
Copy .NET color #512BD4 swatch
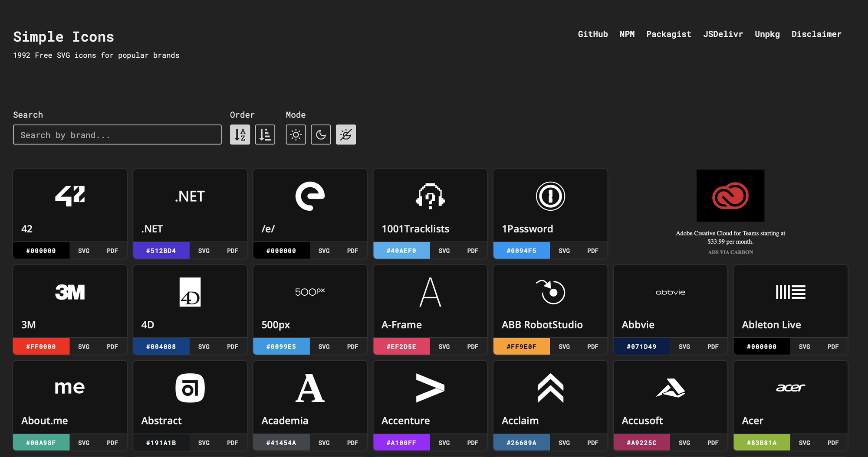click(161, 251)
